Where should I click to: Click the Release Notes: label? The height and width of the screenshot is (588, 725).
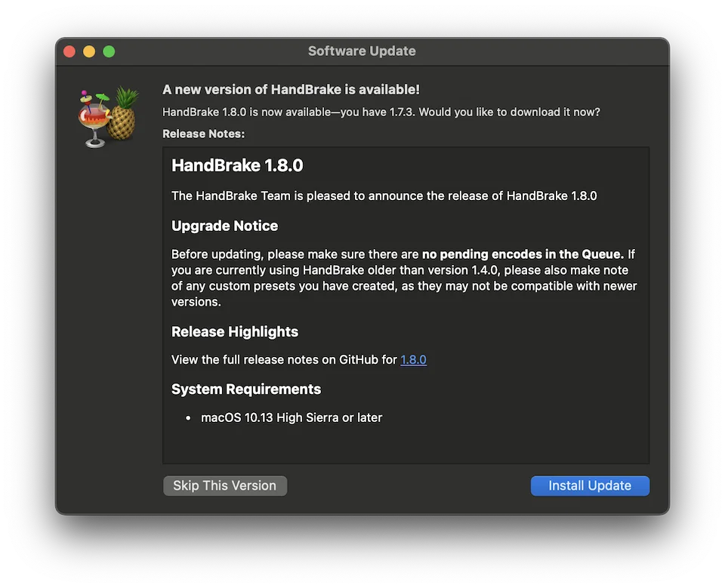point(203,134)
